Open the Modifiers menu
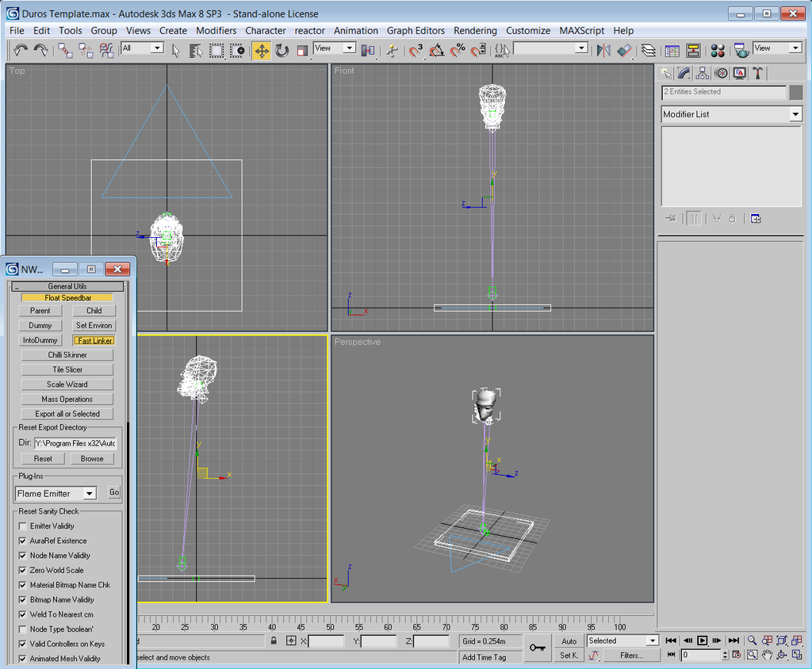The image size is (812, 669). (216, 31)
